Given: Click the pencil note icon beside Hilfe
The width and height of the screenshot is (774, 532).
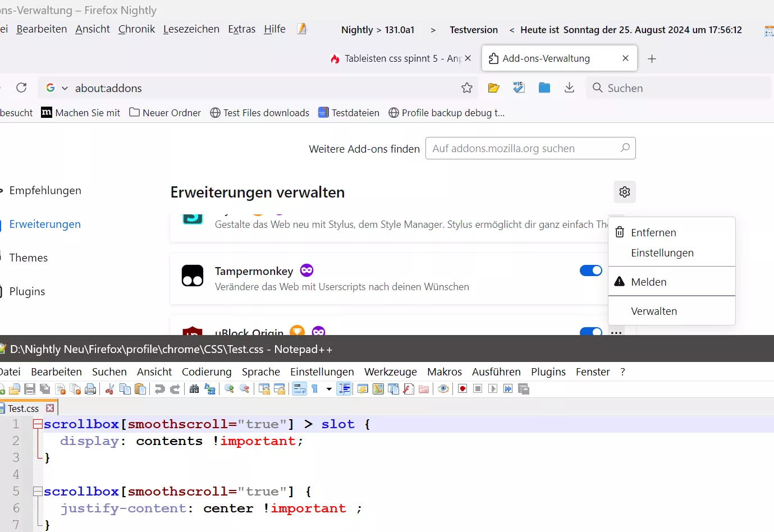Looking at the screenshot, I should pyautogui.click(x=302, y=29).
